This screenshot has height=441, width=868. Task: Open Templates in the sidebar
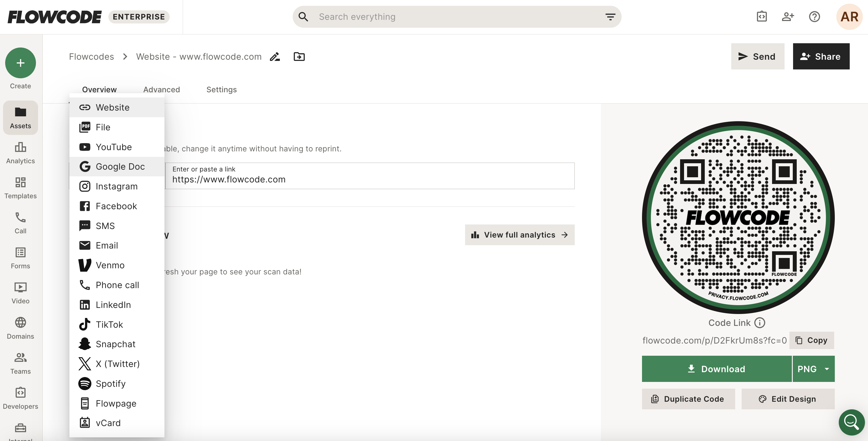point(20,188)
